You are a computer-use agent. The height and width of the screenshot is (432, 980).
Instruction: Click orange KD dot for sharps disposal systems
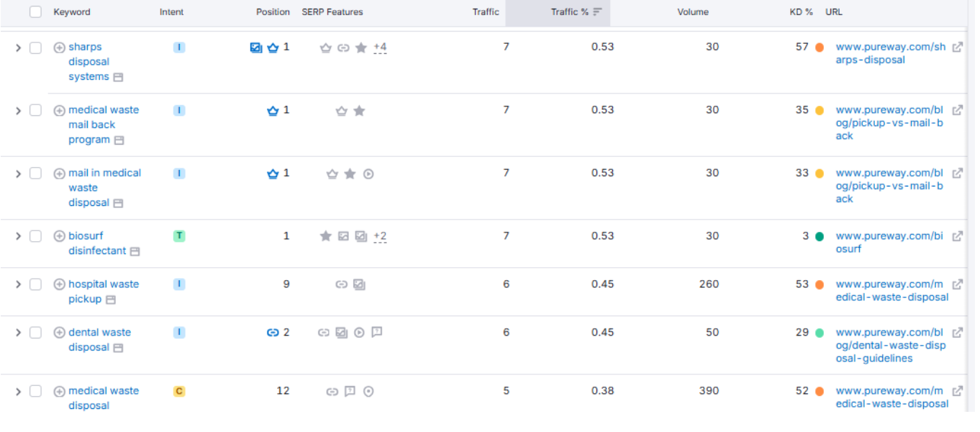[x=820, y=48]
